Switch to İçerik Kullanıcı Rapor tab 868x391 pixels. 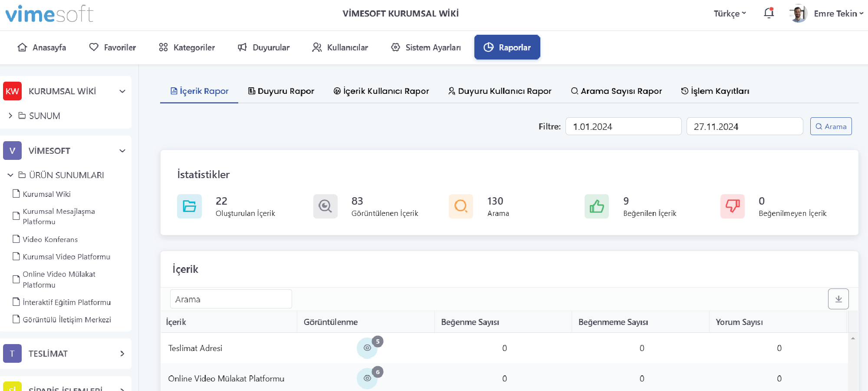pos(381,91)
